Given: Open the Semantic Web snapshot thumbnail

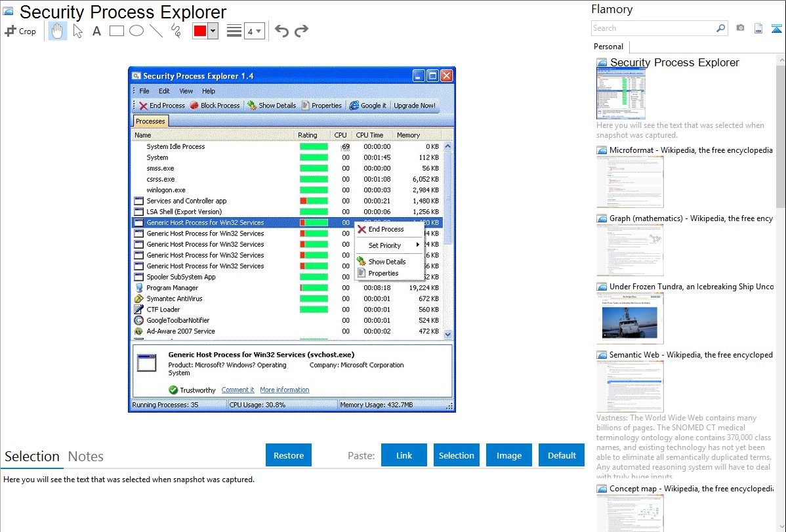Looking at the screenshot, I should coord(630,386).
